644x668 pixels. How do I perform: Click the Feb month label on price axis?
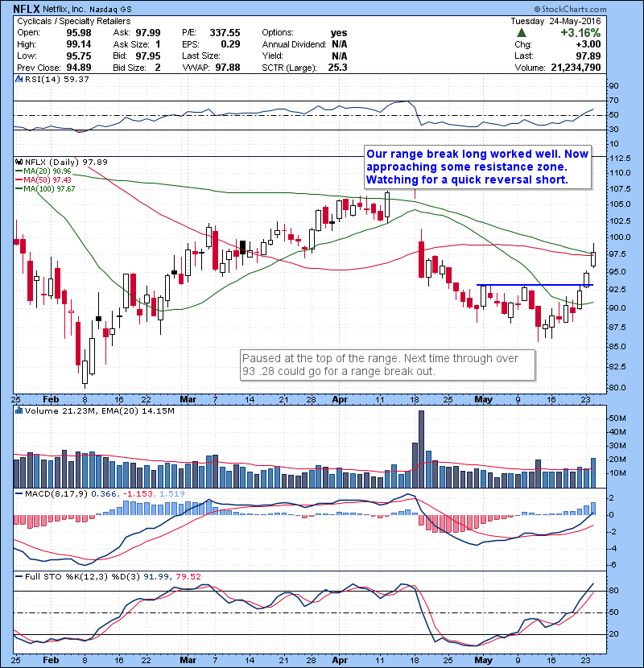pos(51,400)
